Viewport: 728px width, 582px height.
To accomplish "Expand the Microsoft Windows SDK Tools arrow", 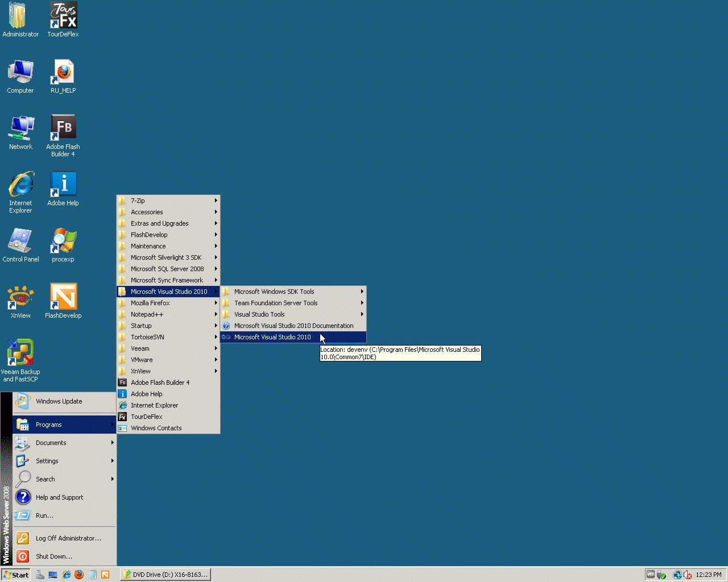I will (362, 292).
